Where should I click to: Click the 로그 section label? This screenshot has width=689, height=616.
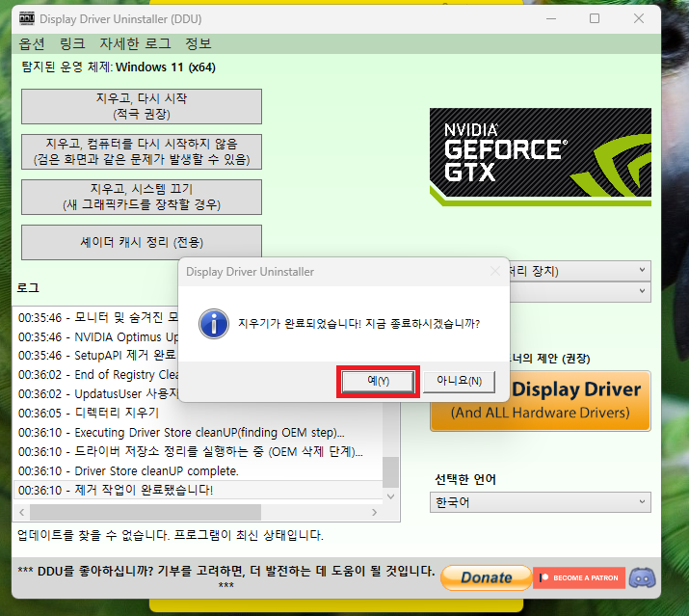(28, 287)
